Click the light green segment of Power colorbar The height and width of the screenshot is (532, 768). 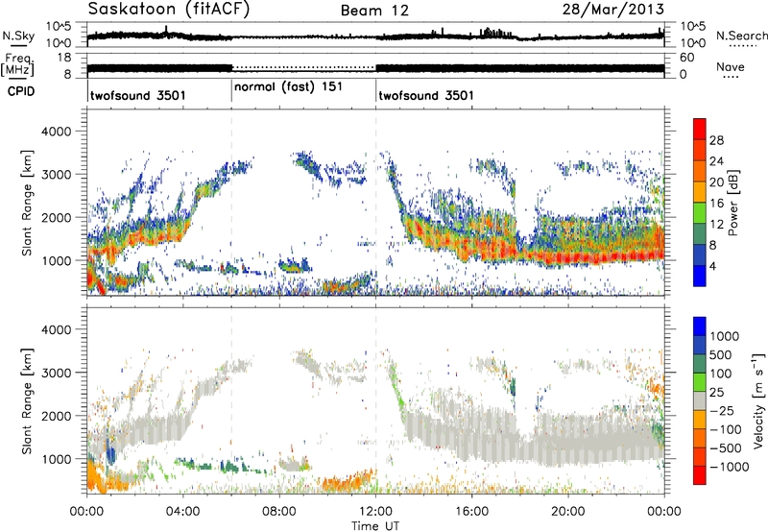pyautogui.click(x=700, y=212)
